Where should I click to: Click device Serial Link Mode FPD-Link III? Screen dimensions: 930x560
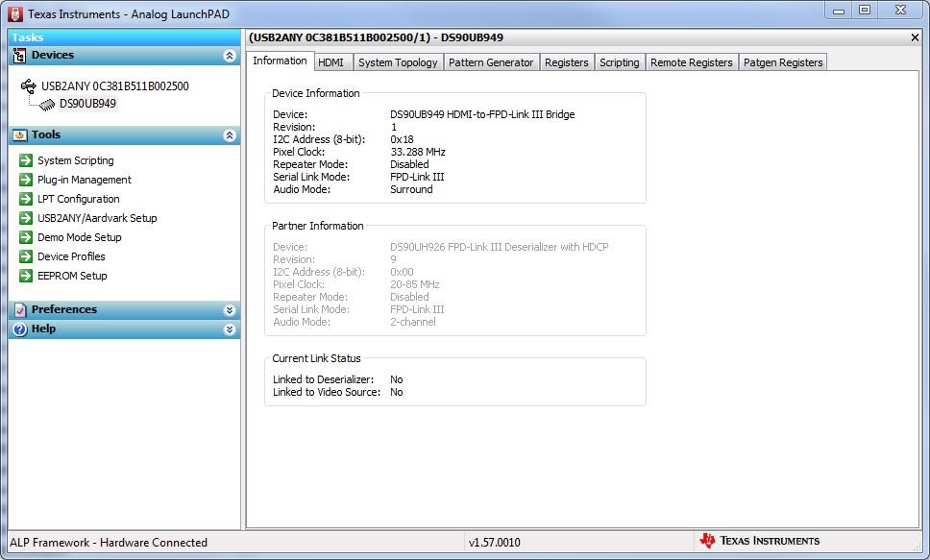click(x=417, y=177)
